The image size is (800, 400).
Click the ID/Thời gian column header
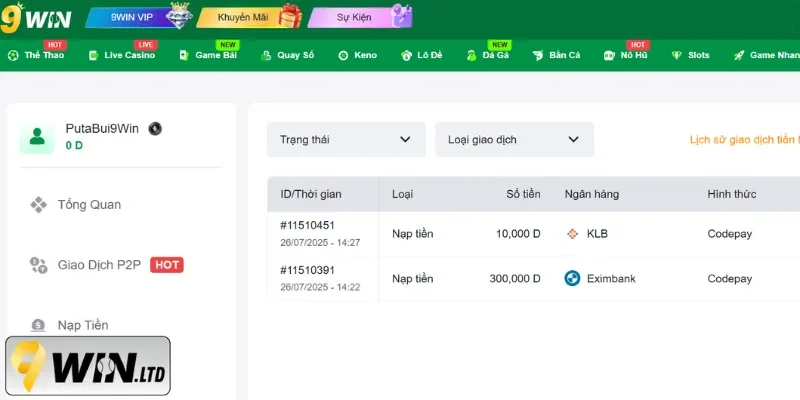pos(311,194)
